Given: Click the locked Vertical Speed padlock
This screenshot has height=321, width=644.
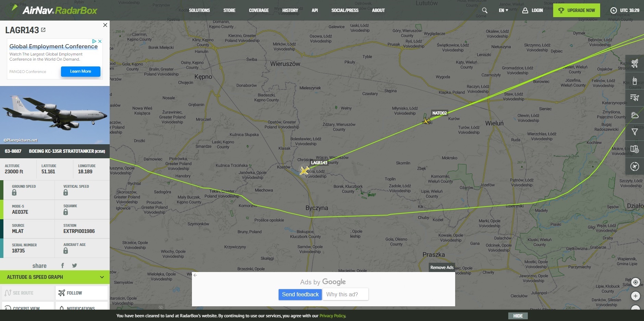Looking at the screenshot, I should pyautogui.click(x=65, y=193).
